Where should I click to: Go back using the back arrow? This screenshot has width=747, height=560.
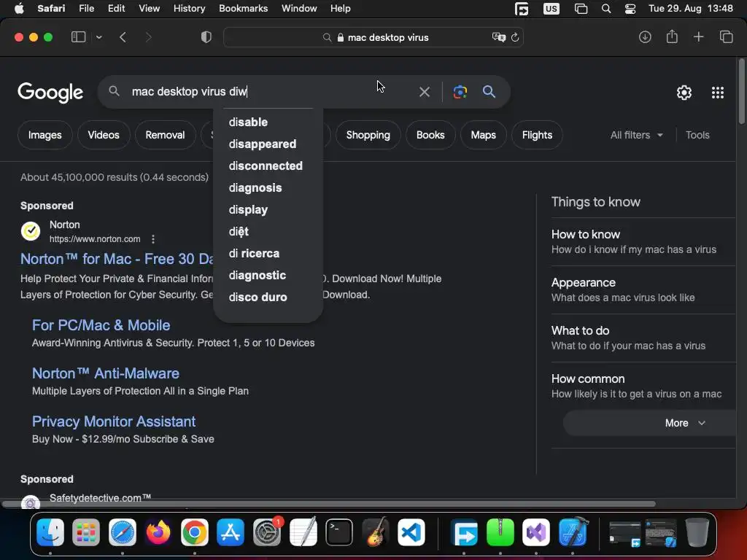[123, 37]
